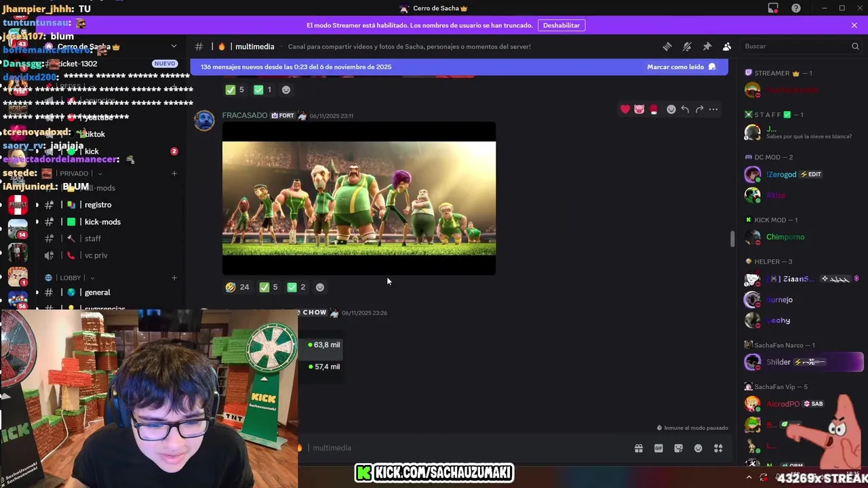
Task: Open pinned messages with the pin icon
Action: click(707, 46)
